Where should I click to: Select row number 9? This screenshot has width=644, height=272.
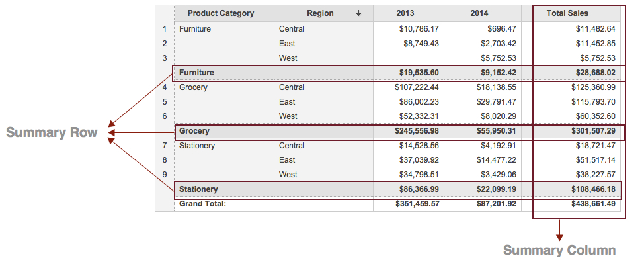coord(165,175)
